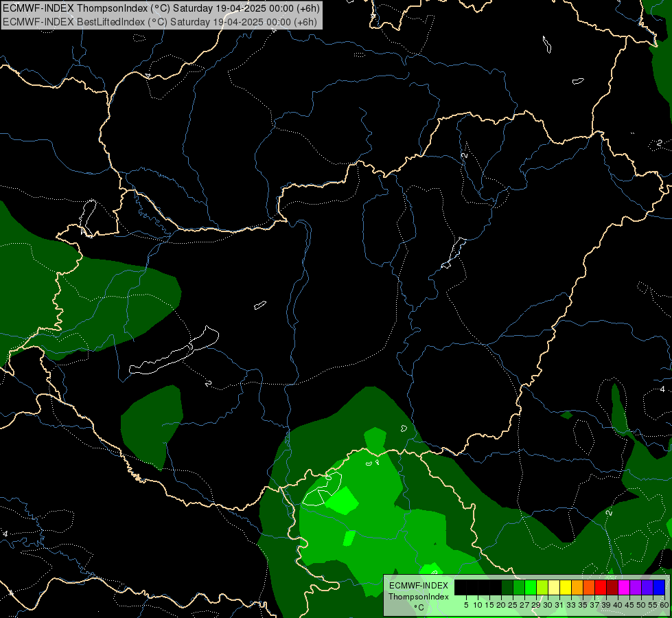Click legend tick value 15
The width and height of the screenshot is (672, 618).
click(x=489, y=605)
